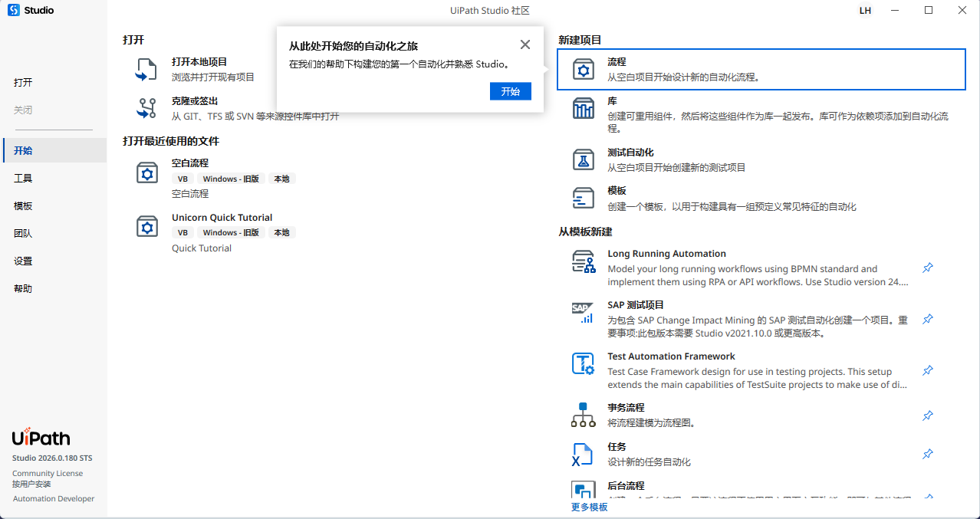This screenshot has height=519, width=980.
Task: Maximize the UiPath Studio window
Action: [x=929, y=10]
